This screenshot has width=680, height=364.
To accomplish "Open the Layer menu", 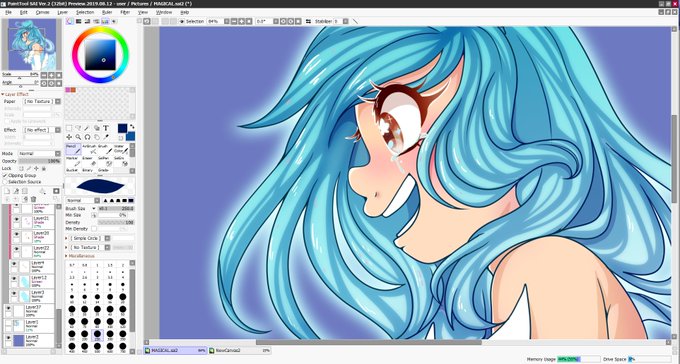I will pos(62,12).
